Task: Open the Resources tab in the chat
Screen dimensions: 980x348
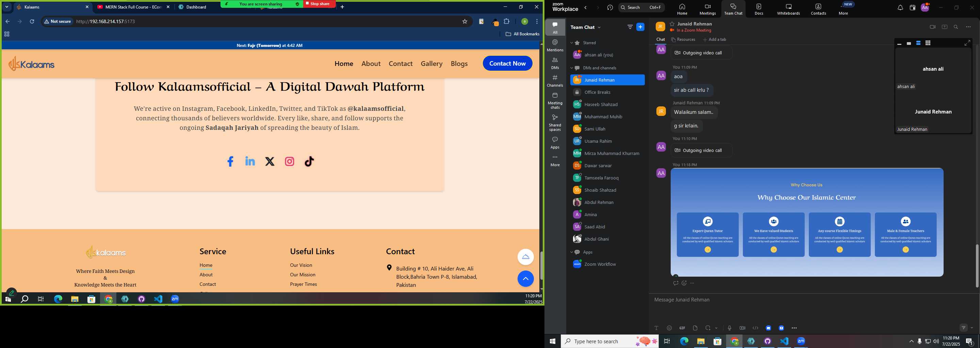Action: tap(683, 39)
